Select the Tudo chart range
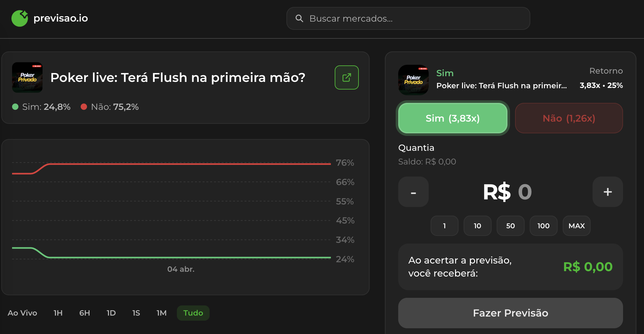The image size is (644, 334). [x=193, y=313]
